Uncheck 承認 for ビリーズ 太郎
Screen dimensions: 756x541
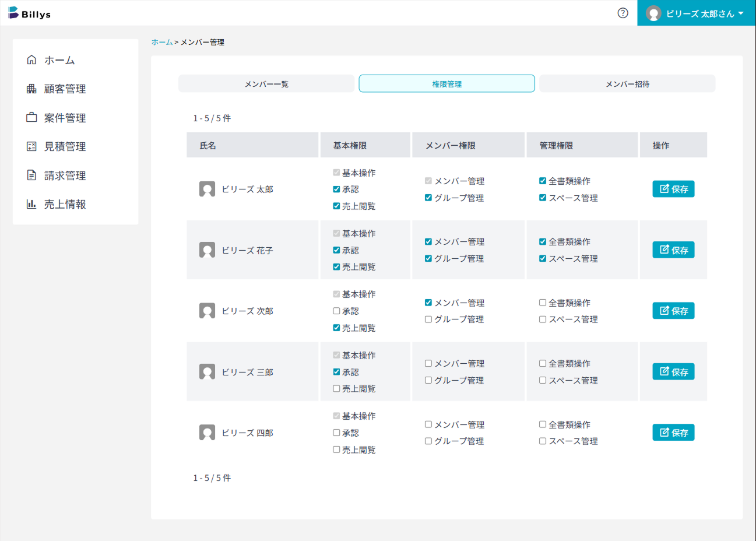[x=336, y=189]
